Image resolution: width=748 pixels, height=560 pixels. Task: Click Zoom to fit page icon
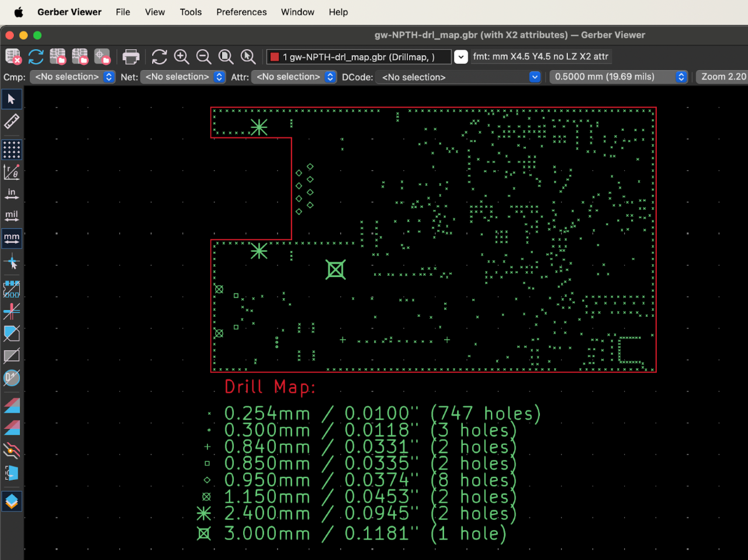pos(226,57)
